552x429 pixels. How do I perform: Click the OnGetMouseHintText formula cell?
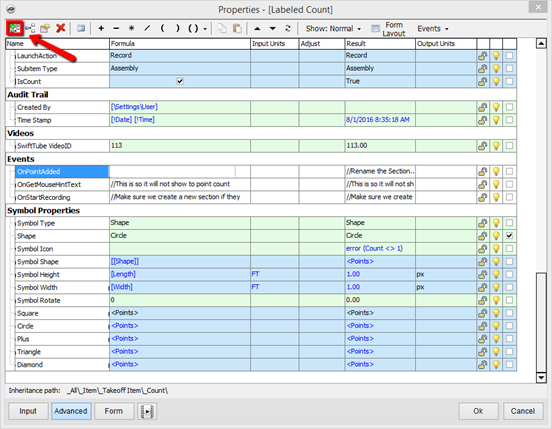180,184
